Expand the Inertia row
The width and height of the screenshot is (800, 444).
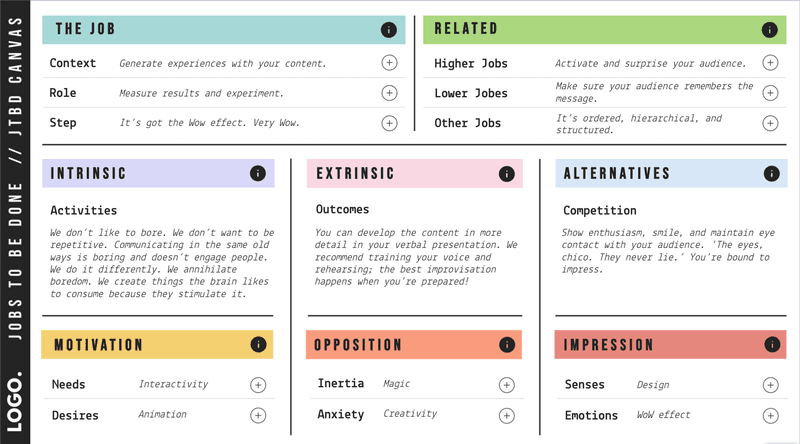pos(506,384)
